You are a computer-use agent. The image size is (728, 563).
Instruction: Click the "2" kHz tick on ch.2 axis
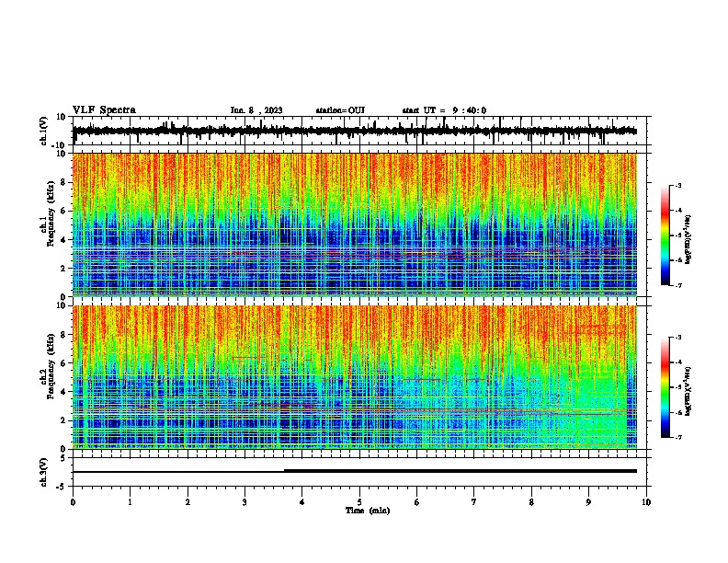[x=64, y=420]
